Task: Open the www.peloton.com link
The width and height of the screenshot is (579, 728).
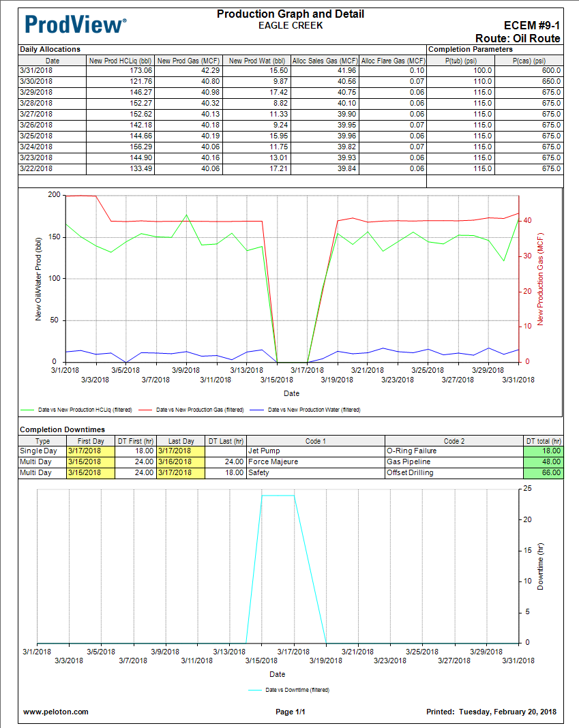Action: tap(56, 712)
